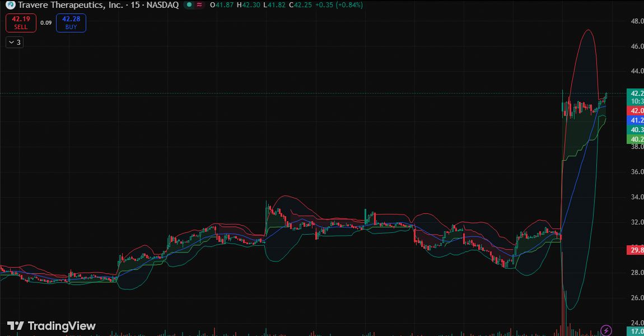Click the red 42.19 SELL button
644x336 pixels.
21,22
